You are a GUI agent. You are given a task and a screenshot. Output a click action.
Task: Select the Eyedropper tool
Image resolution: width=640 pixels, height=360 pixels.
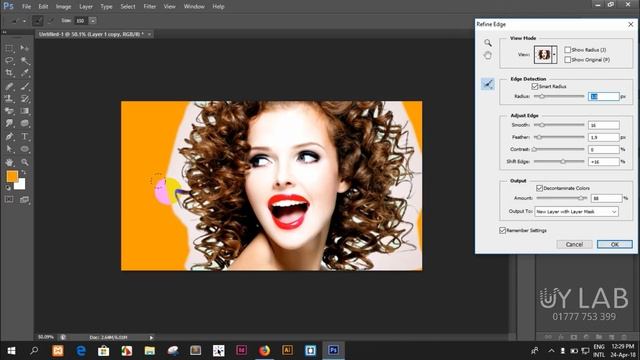point(24,73)
